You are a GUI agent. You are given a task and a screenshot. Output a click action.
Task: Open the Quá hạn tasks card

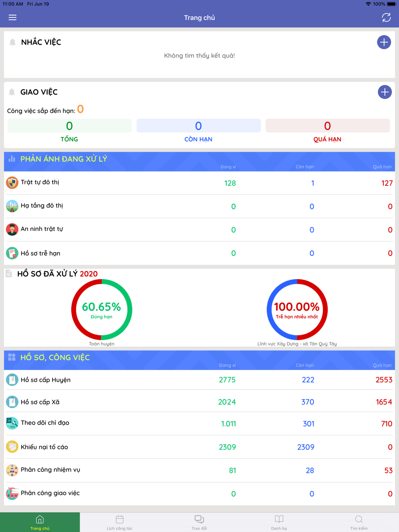[327, 131]
